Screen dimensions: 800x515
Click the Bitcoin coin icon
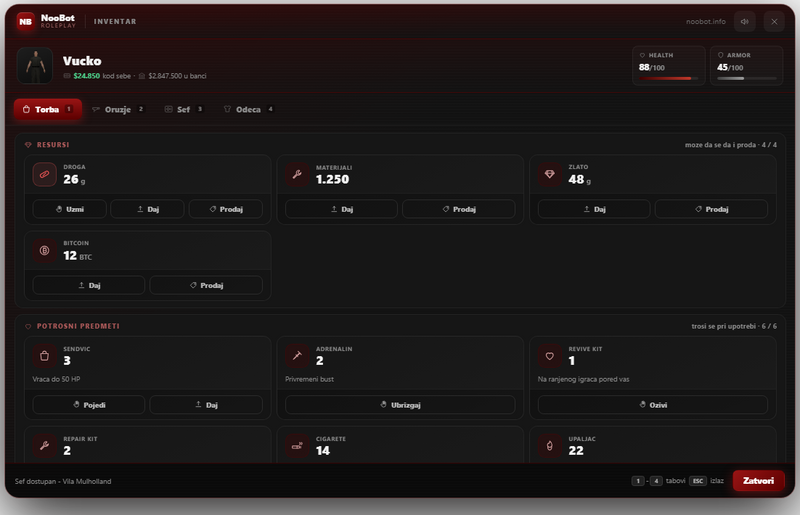tap(44, 251)
